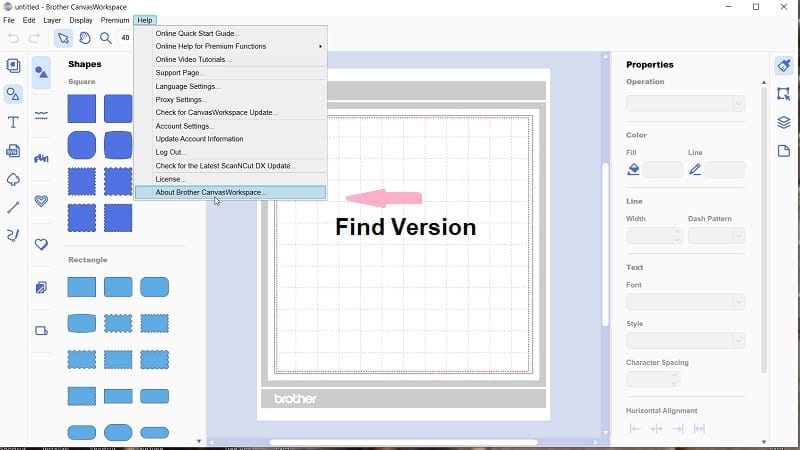The image size is (800, 450).
Task: Open License entry
Action: pos(231,179)
